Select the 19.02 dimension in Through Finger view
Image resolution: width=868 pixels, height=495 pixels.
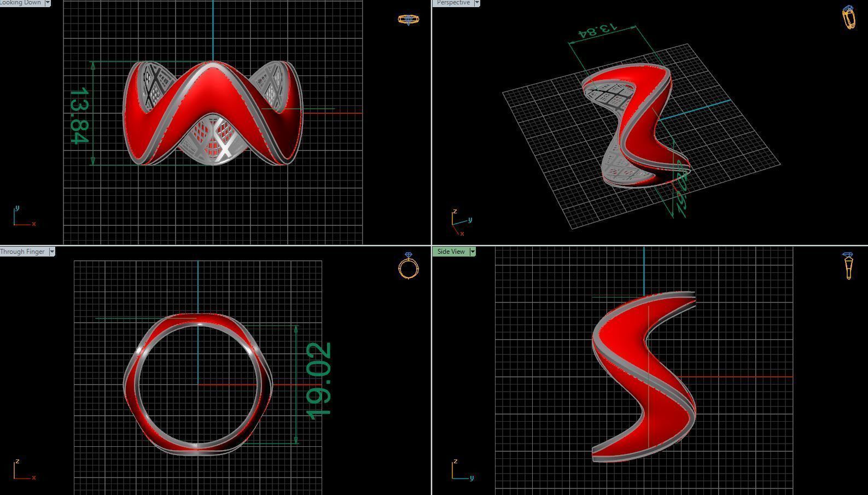(319, 382)
